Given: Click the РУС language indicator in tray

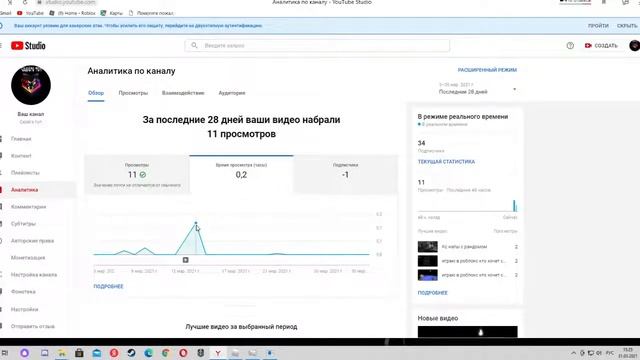Looking at the screenshot, I should click(610, 353).
